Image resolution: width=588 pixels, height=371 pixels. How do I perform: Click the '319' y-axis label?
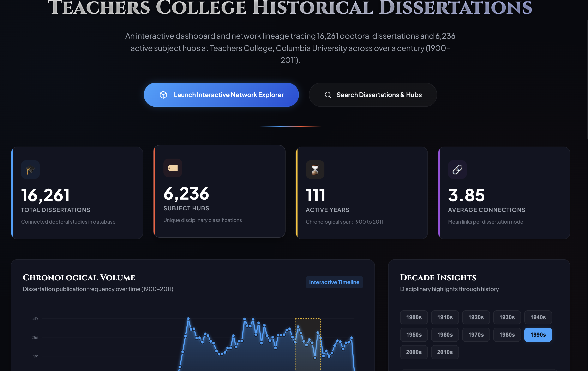click(x=35, y=318)
